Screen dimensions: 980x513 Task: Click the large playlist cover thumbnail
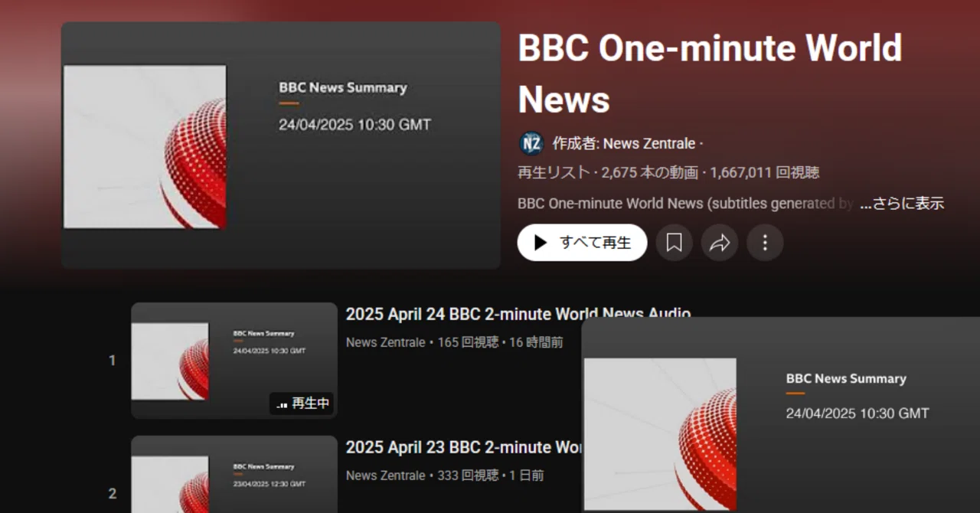click(281, 145)
